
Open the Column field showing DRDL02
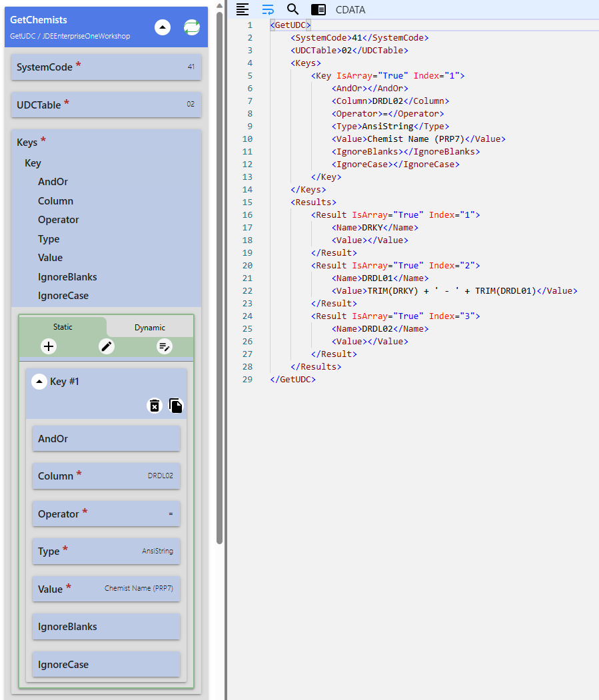[x=107, y=476]
